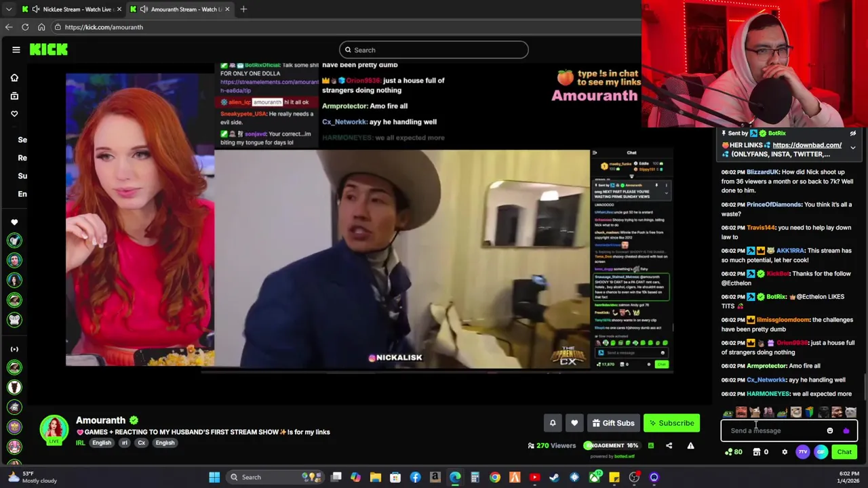Share the stream via share icon
Image resolution: width=868 pixels, height=488 pixels.
pos(669,445)
